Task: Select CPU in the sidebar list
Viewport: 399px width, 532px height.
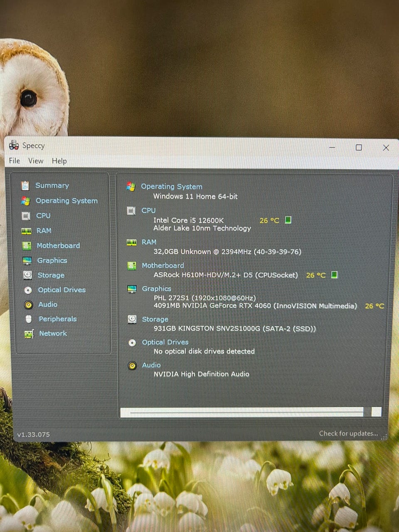Action: 43,216
